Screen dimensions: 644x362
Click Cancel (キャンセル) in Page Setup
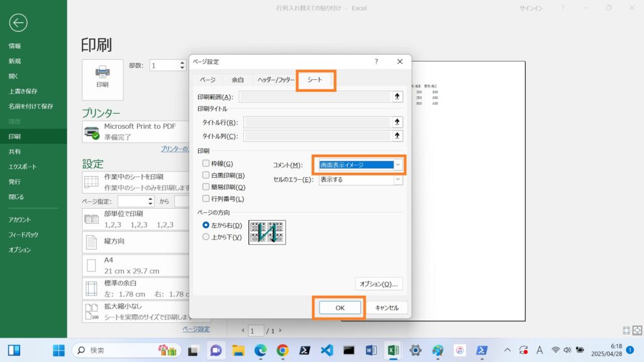(387, 308)
